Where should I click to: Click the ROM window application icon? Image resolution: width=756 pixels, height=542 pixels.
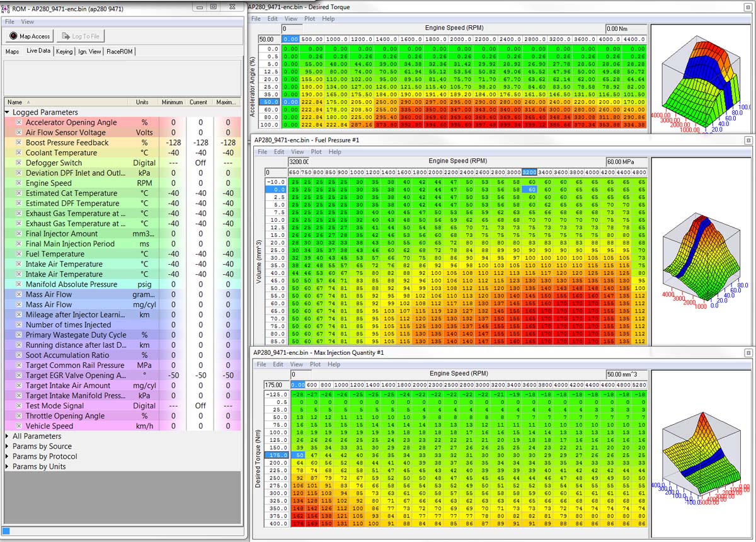point(6,6)
